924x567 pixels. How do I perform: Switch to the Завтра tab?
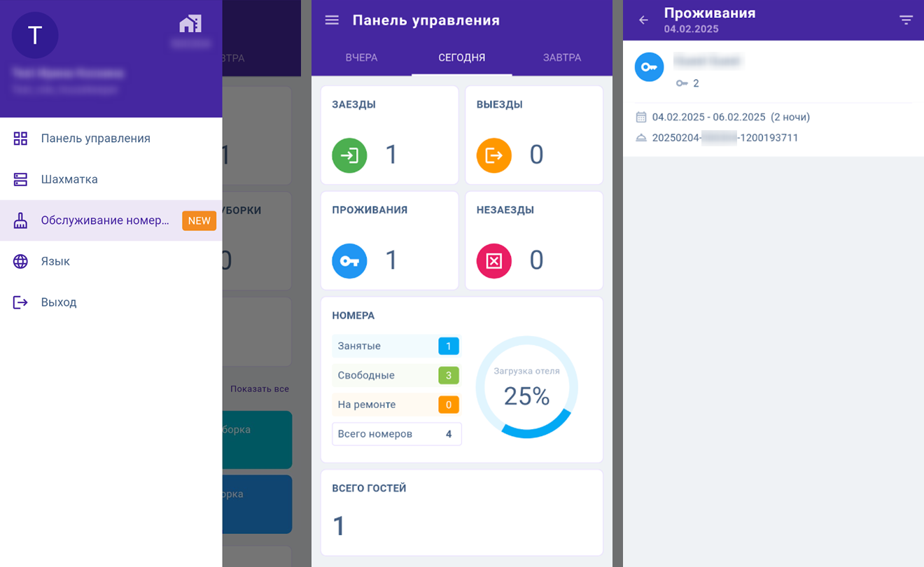(x=562, y=57)
